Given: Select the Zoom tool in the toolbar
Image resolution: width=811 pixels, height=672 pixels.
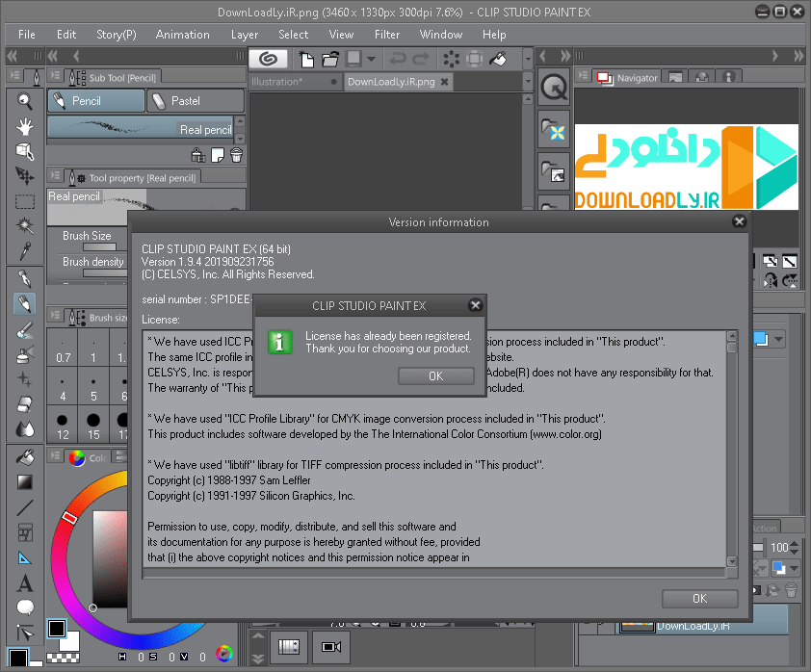Looking at the screenshot, I should tap(25, 99).
